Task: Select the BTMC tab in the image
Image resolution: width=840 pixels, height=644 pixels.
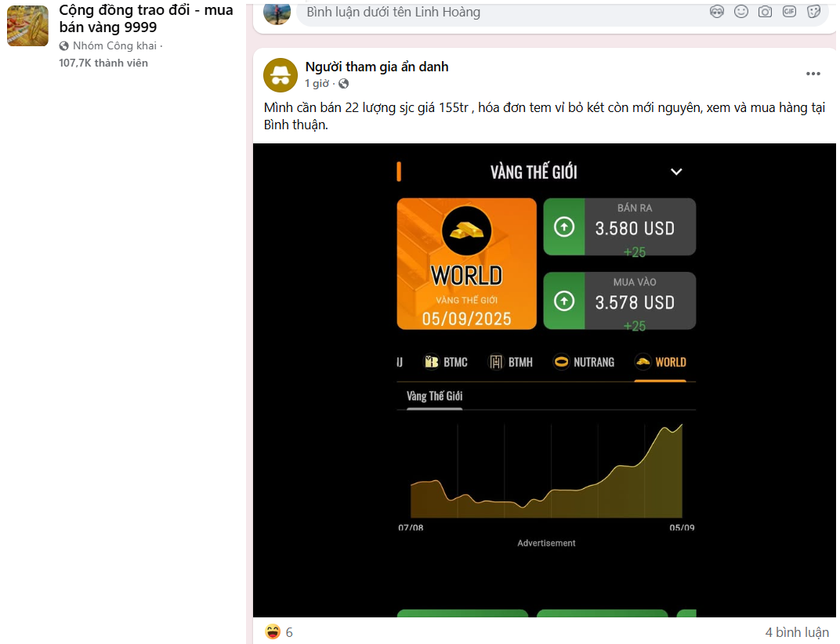Action: click(x=445, y=362)
